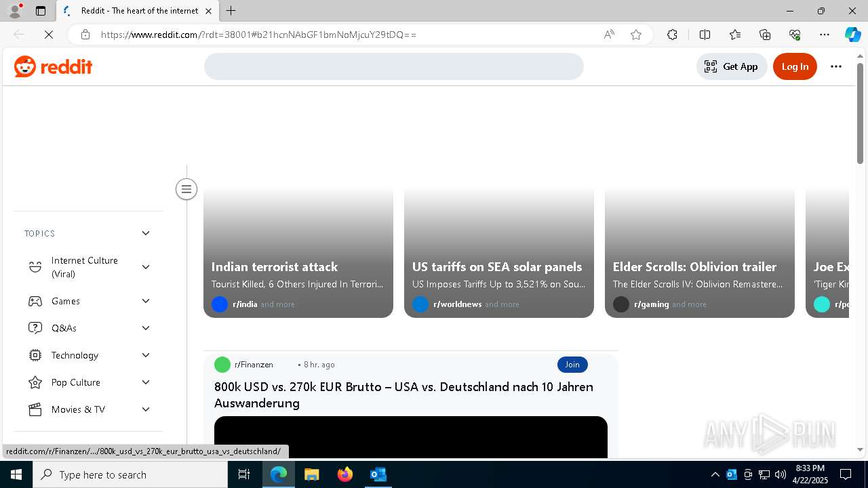
Task: Click the r/india subreddit link
Action: (245, 304)
